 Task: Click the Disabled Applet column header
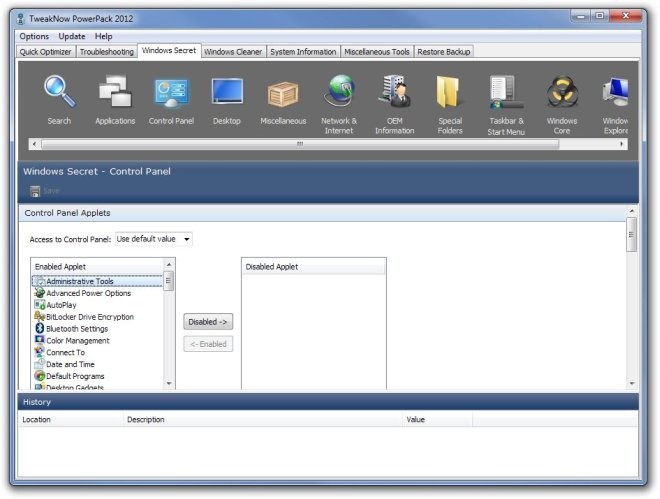[x=314, y=267]
